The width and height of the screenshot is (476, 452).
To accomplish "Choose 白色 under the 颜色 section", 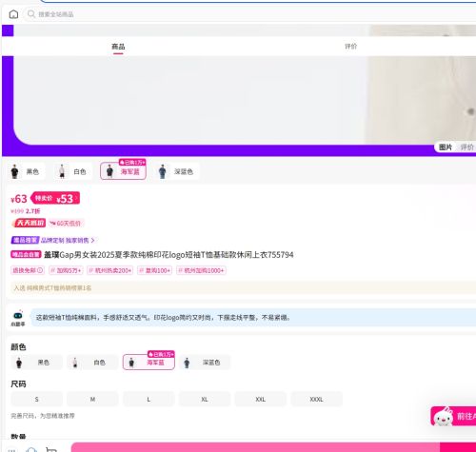I will click(92, 363).
